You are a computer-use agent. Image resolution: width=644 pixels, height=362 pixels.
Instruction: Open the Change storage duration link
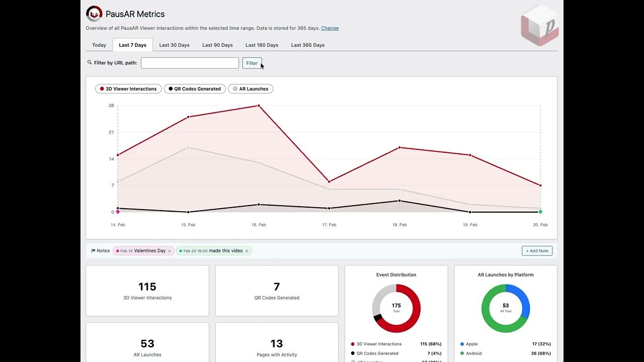point(330,28)
